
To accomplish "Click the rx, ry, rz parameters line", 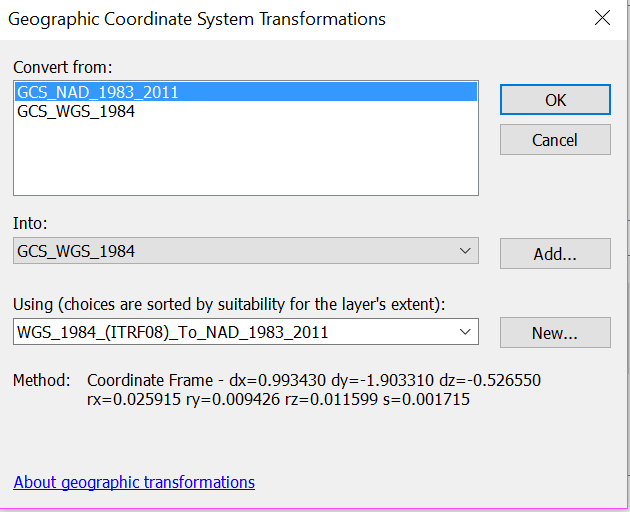I will pos(278,400).
